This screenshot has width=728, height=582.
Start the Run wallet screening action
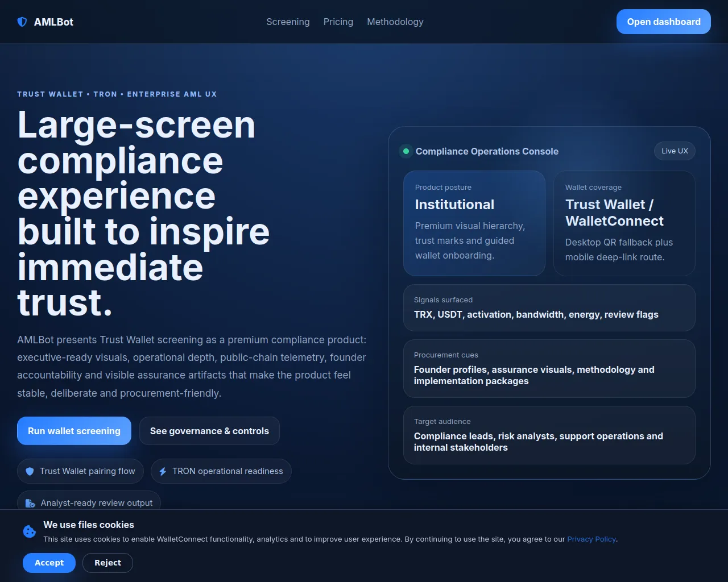coord(74,431)
